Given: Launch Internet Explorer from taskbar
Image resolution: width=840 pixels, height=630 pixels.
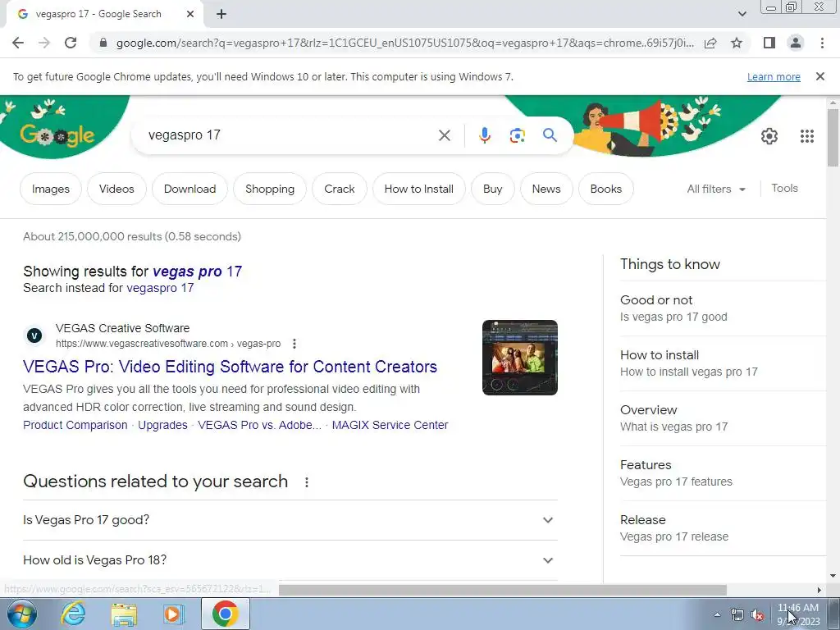Looking at the screenshot, I should pyautogui.click(x=73, y=614).
